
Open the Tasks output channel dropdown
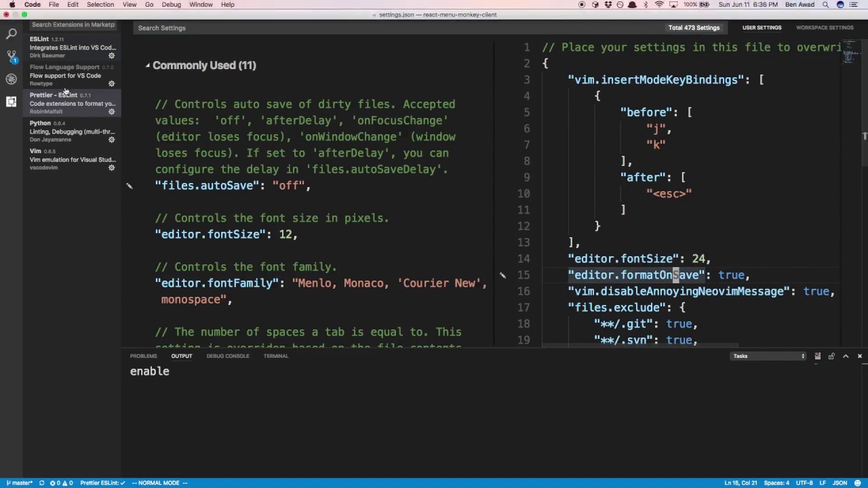[768, 356]
